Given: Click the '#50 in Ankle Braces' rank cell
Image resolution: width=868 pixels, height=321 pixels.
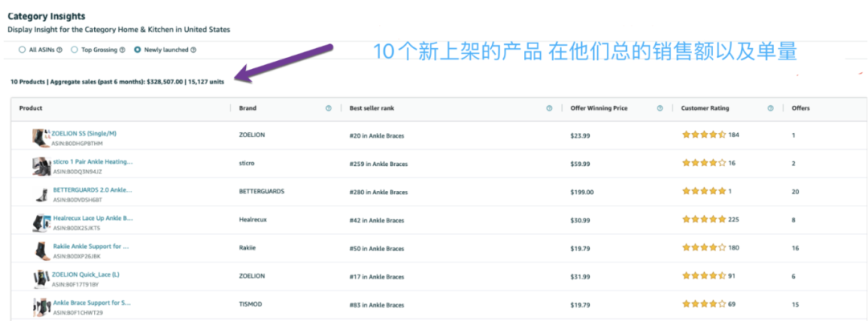Looking at the screenshot, I should tap(378, 248).
